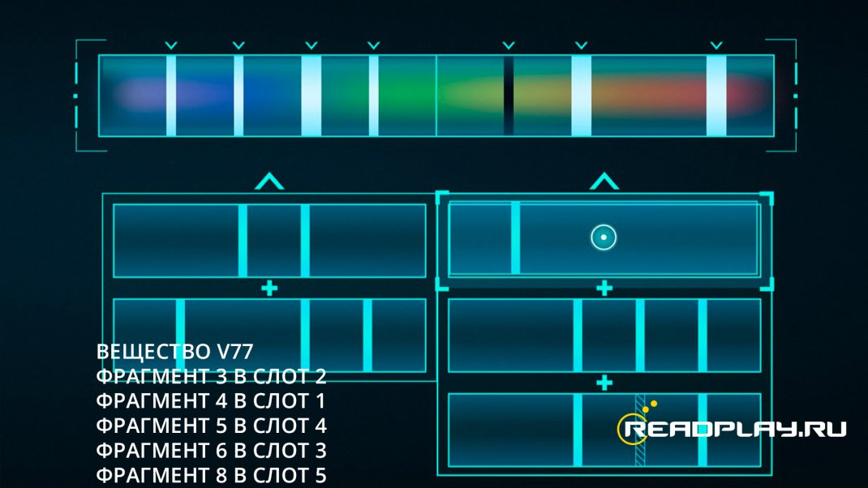This screenshot has height=488, width=868.
Task: Select the three-line fragment under the highlighted fragment
Action: 604,336
